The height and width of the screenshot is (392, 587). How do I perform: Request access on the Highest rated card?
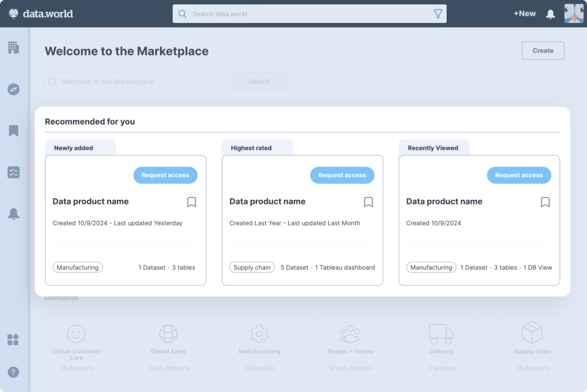coord(342,175)
